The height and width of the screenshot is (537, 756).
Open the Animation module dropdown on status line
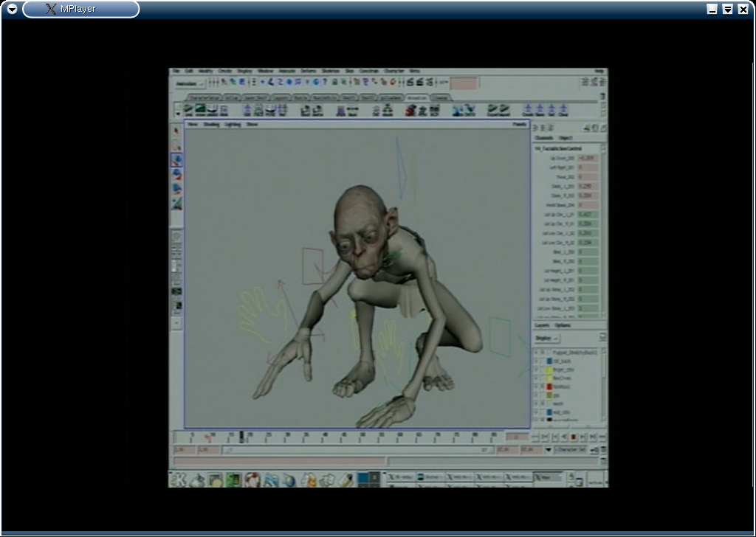pos(189,83)
